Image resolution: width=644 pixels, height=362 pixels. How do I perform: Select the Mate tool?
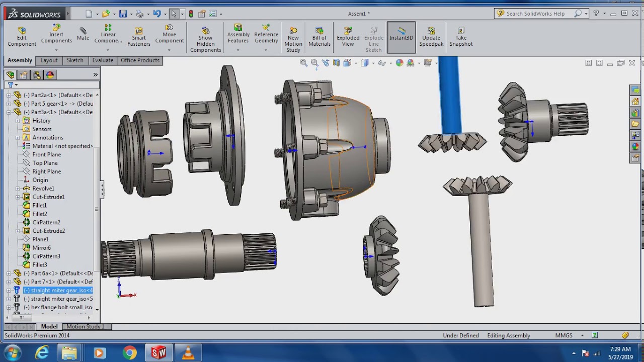(x=83, y=34)
